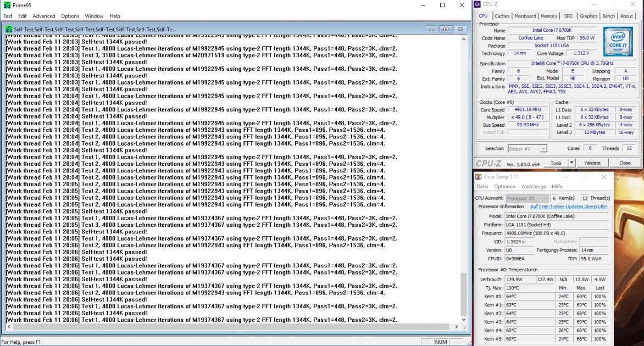Click the Prime95 horizontal scrollbar thumb
The height and width of the screenshot is (346, 644).
(x=231, y=327)
